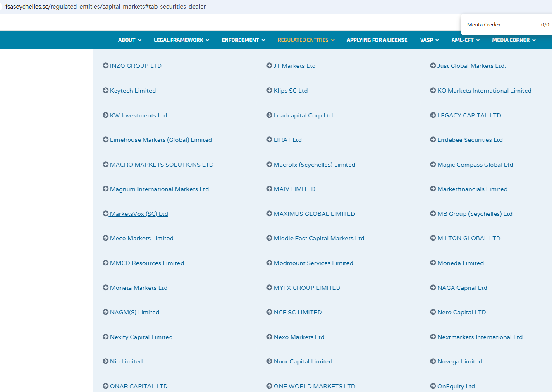Select the Niu Limited link

click(126, 361)
